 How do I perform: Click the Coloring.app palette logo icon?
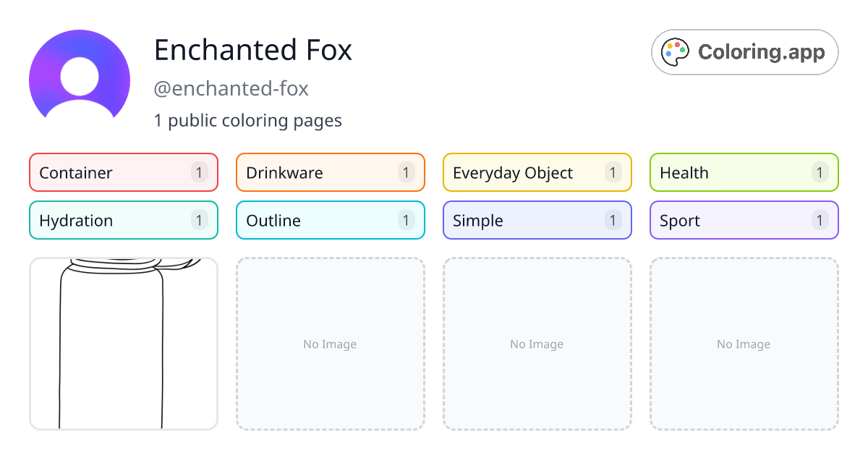(675, 51)
